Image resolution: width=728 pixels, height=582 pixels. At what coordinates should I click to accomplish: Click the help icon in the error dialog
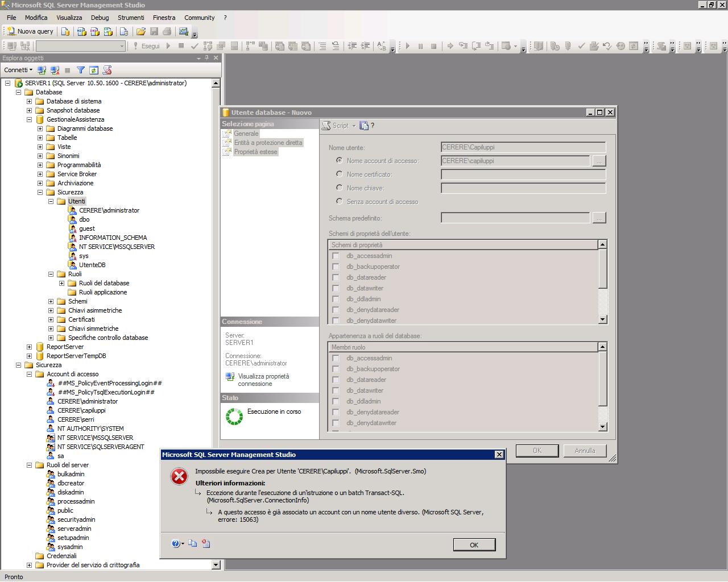coord(176,543)
